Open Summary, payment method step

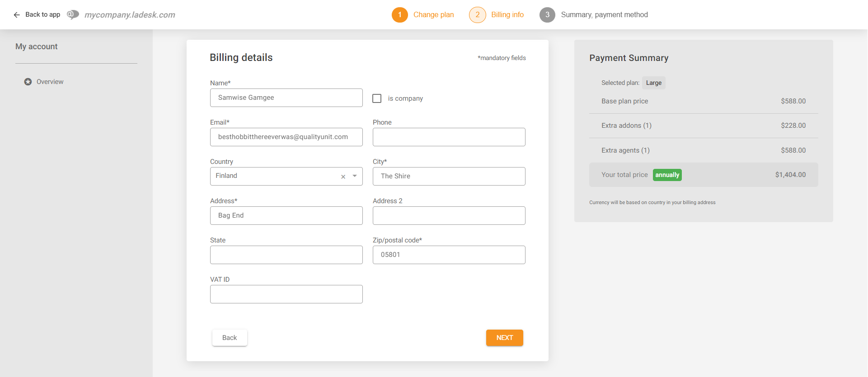604,15
